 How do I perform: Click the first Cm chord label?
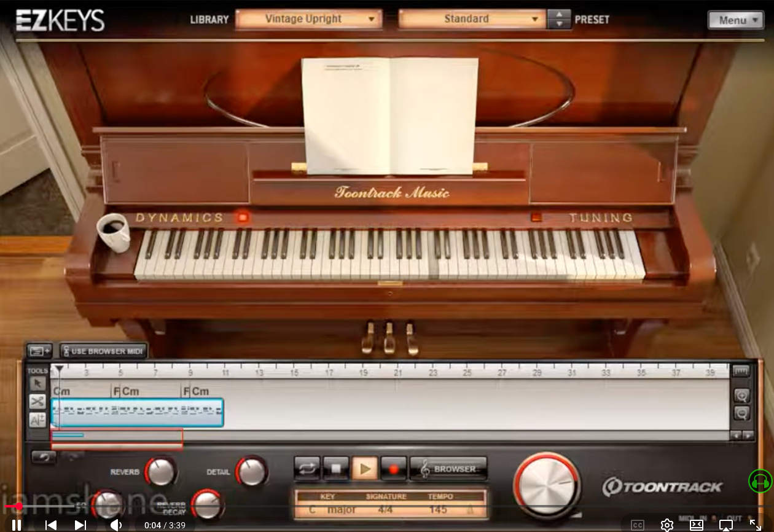coord(61,391)
